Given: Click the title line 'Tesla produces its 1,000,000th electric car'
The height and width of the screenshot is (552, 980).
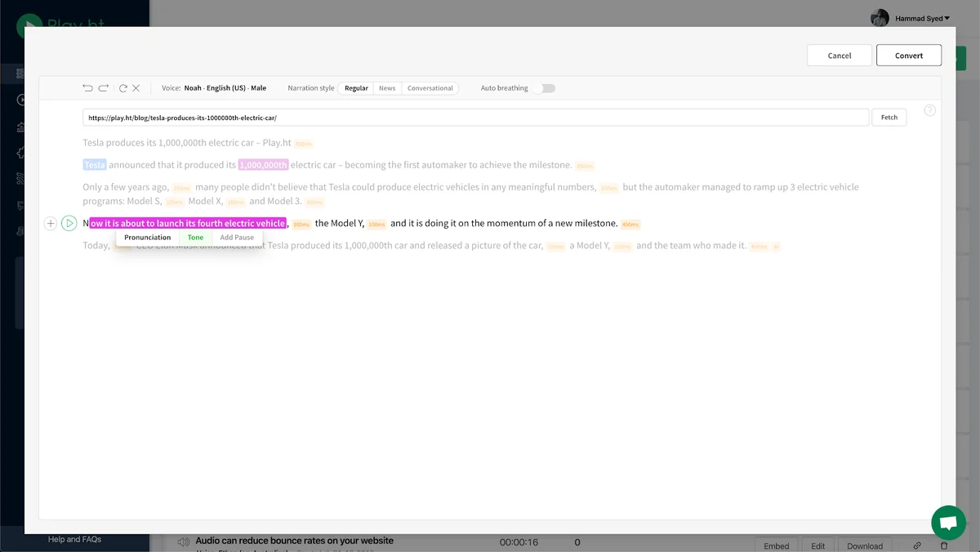Looking at the screenshot, I should point(167,143).
